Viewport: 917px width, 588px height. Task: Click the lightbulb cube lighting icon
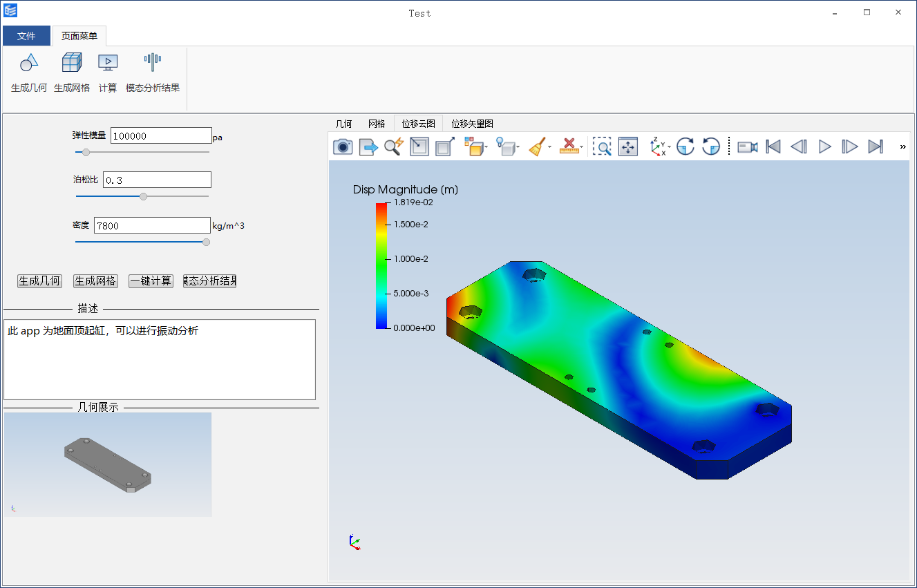pos(505,146)
